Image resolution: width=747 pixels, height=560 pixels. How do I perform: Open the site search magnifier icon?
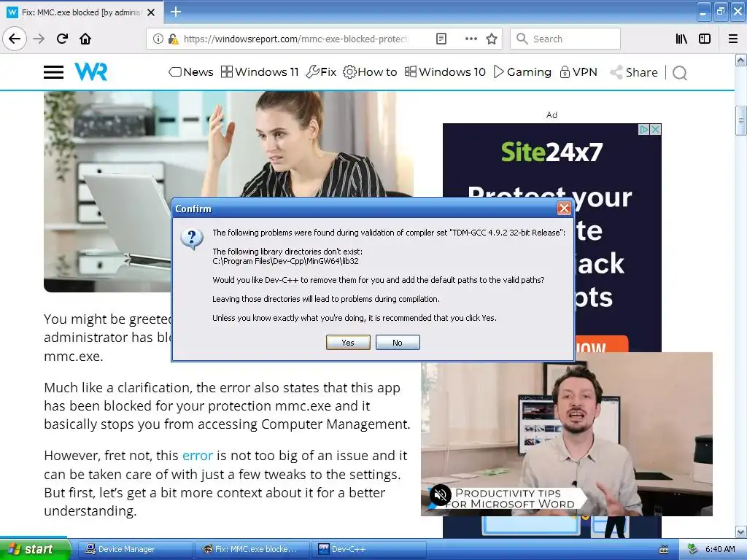point(679,73)
